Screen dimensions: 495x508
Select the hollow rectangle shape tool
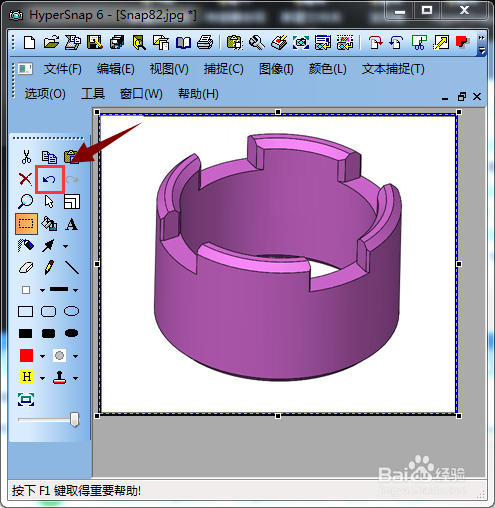pos(25,312)
